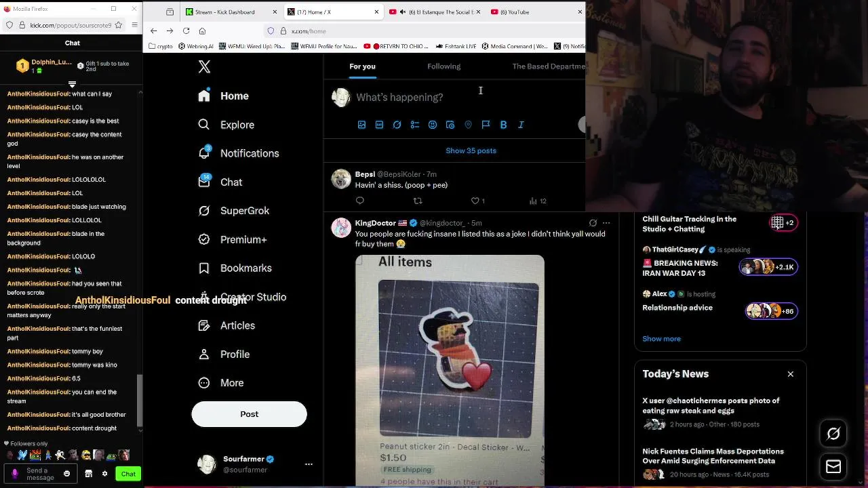868x488 pixels.
Task: Click the X logo in the sidebar
Action: [x=204, y=66]
